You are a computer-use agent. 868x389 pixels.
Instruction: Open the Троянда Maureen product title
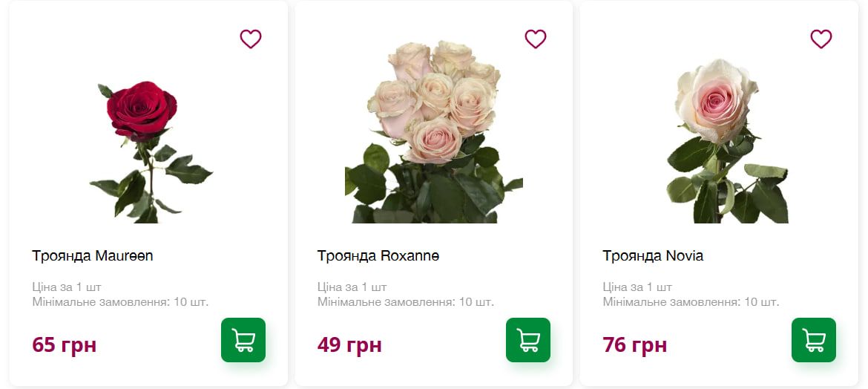pos(93,256)
